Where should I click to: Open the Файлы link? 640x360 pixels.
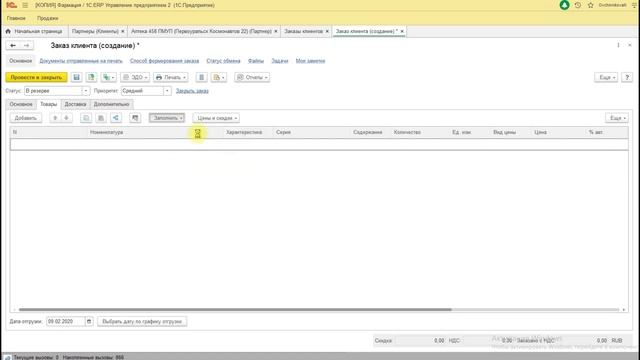coord(256,61)
